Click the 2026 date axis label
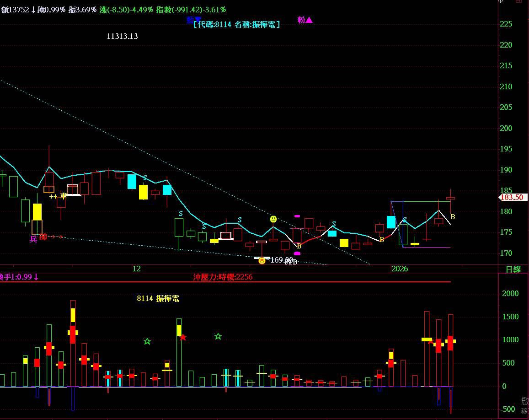 400,269
